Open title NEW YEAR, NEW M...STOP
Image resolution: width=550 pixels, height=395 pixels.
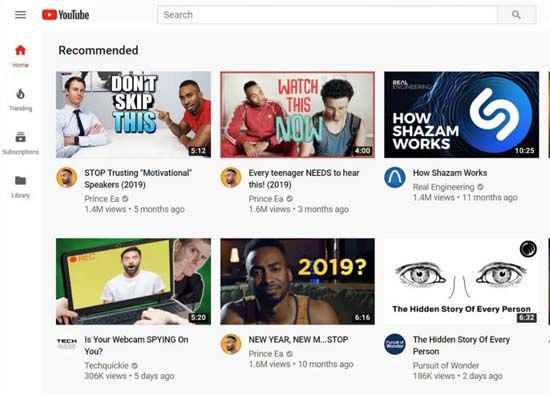point(299,340)
